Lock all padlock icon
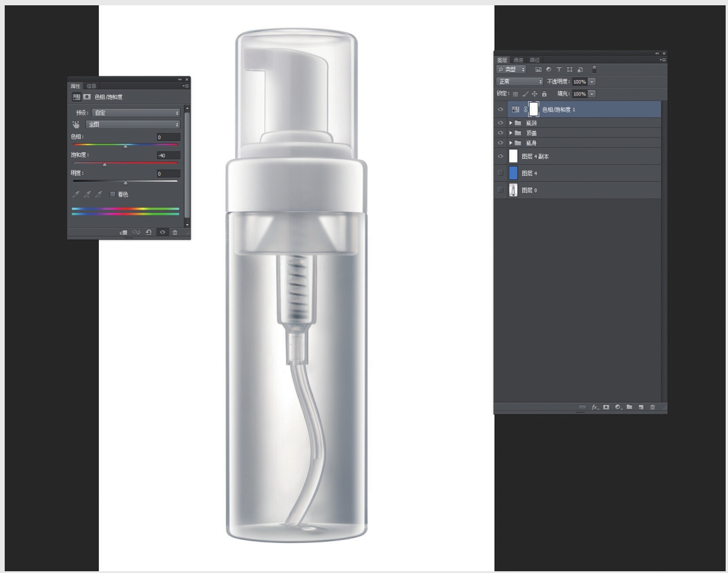Image resolution: width=728 pixels, height=573 pixels. coord(544,94)
